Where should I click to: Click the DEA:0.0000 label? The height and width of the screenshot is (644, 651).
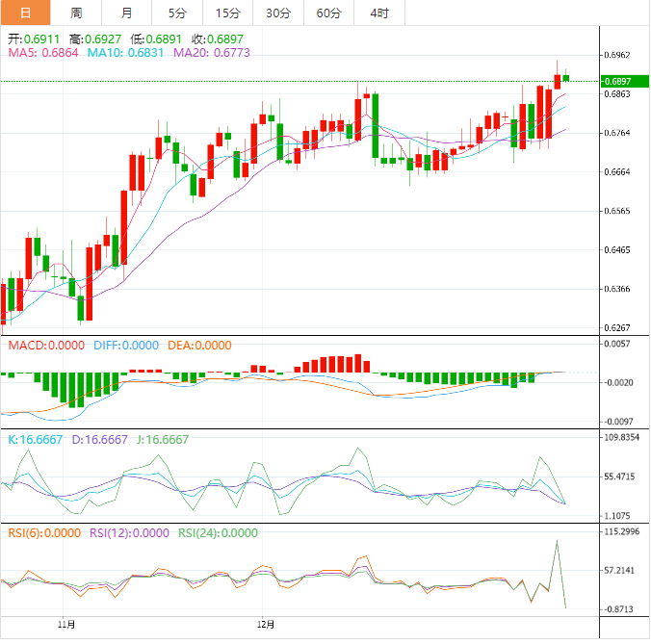click(x=199, y=346)
